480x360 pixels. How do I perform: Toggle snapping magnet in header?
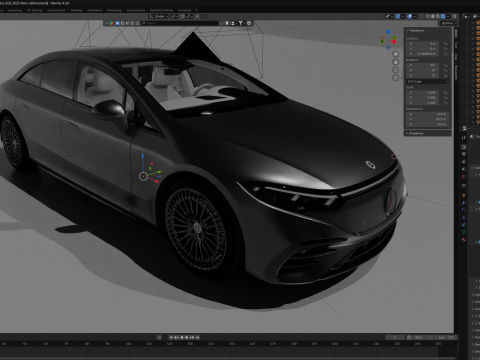[182, 16]
